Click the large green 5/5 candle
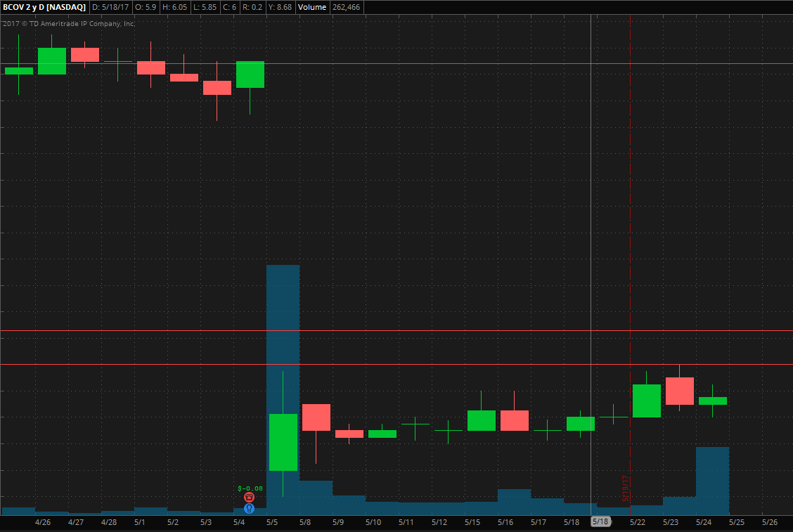The height and width of the screenshot is (532, 793). [x=283, y=442]
